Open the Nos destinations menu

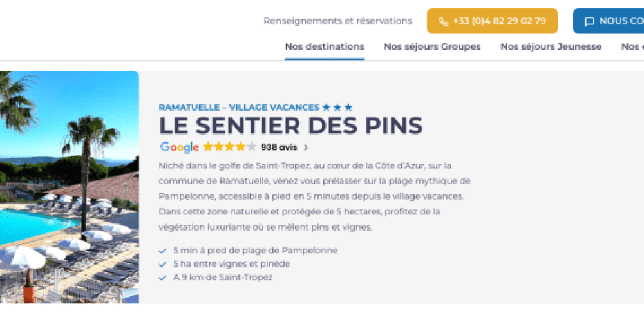(325, 46)
